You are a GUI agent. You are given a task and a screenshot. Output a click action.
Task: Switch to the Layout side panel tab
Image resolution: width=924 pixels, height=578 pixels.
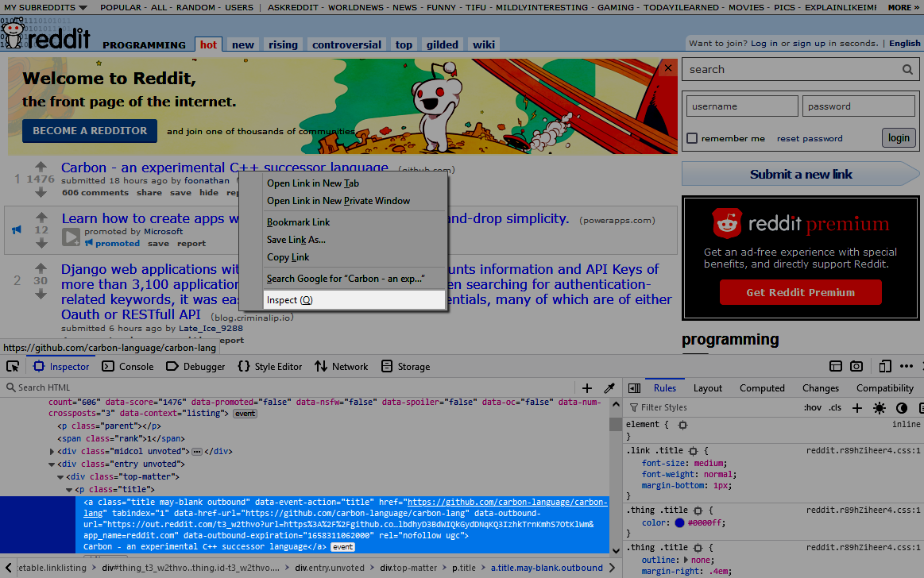tap(708, 388)
